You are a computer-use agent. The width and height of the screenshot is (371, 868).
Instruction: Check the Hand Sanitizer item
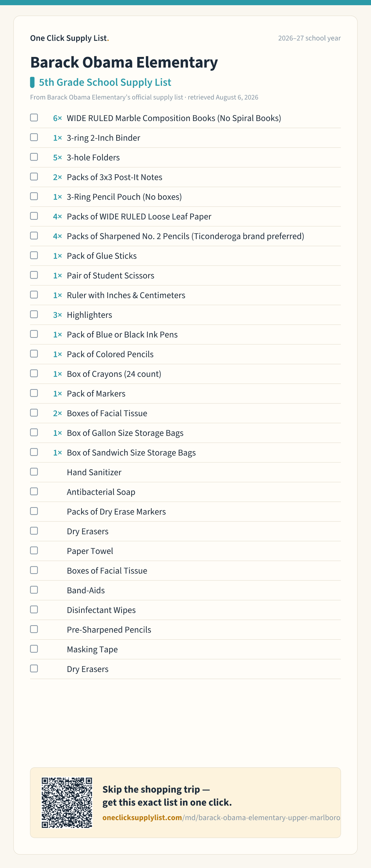[x=34, y=472]
